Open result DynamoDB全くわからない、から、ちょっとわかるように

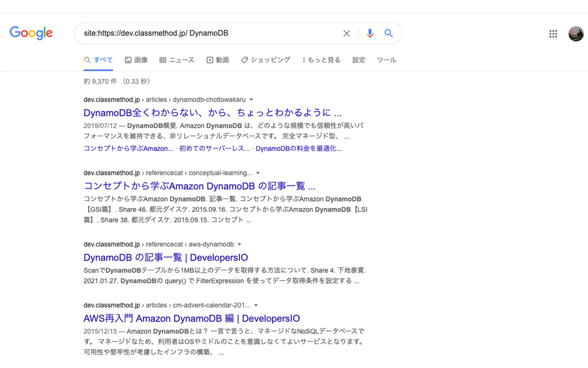pos(213,113)
